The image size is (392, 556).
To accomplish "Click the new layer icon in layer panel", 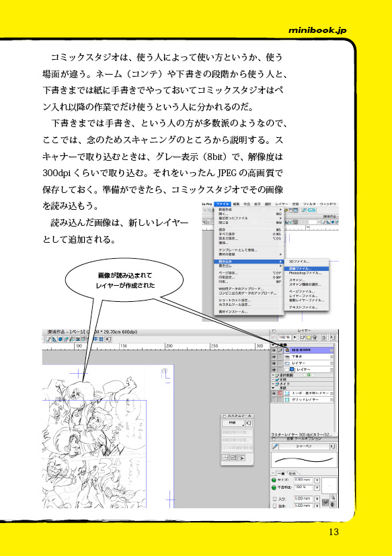I will (x=303, y=337).
